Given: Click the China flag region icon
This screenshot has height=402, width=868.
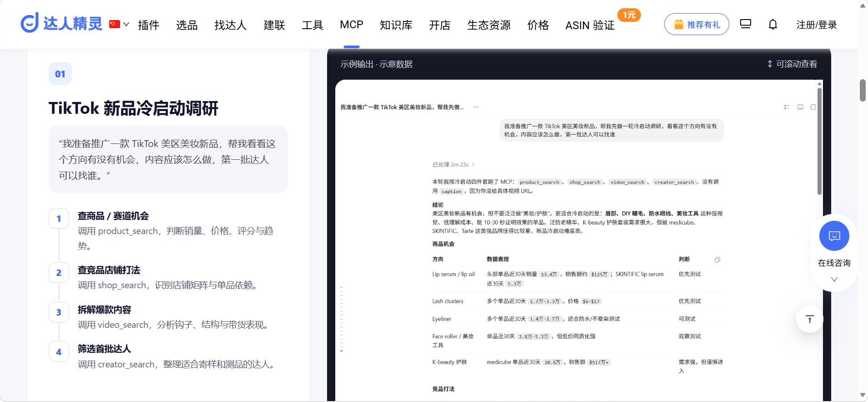Looking at the screenshot, I should tap(115, 24).
